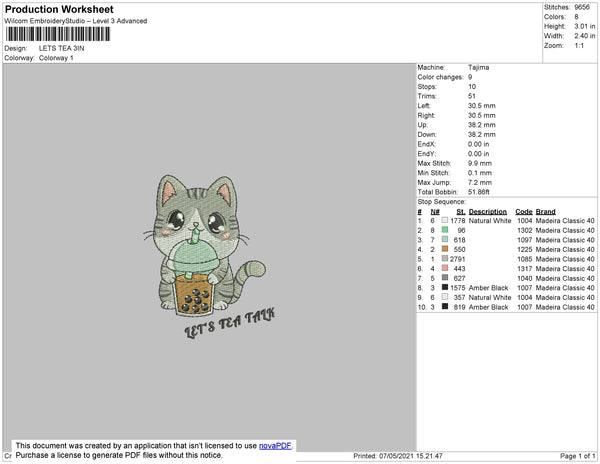Select the dark gray swatch with code 1040
Viewport: 600px width, 464px height.
[445, 278]
